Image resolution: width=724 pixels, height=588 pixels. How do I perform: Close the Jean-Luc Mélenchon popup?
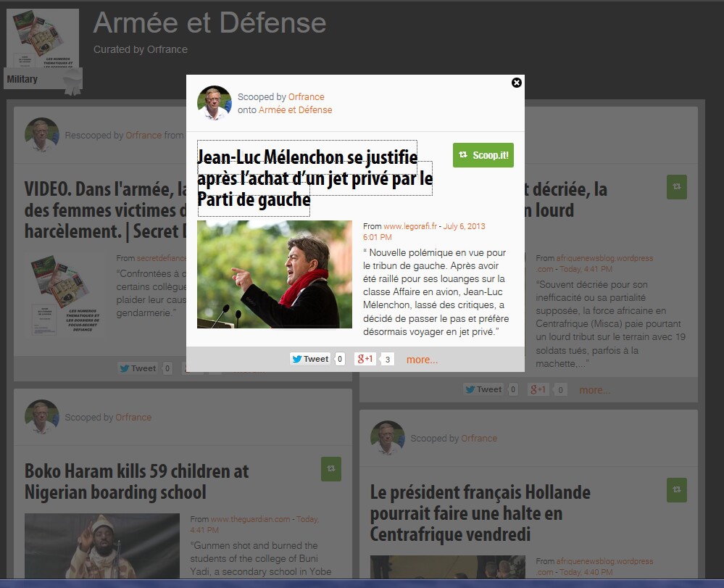(x=516, y=83)
